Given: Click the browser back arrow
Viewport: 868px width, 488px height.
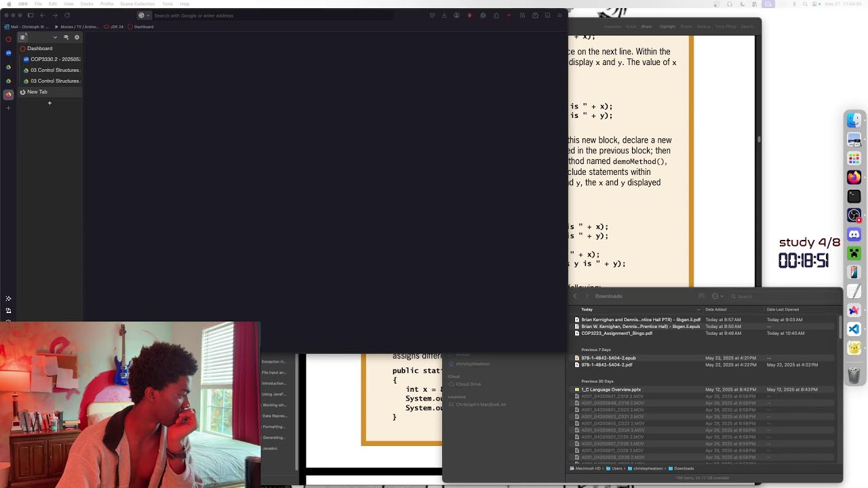Looking at the screenshot, I should pyautogui.click(x=43, y=15).
